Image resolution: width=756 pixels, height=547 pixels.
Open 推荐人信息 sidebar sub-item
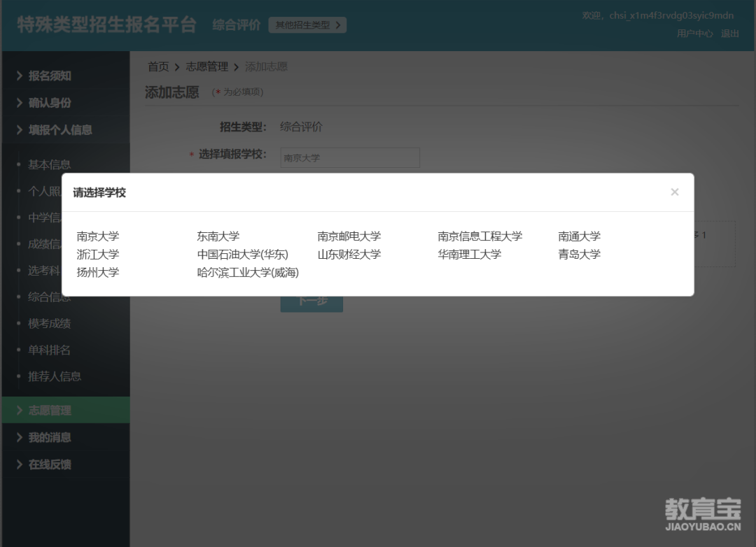tap(55, 376)
